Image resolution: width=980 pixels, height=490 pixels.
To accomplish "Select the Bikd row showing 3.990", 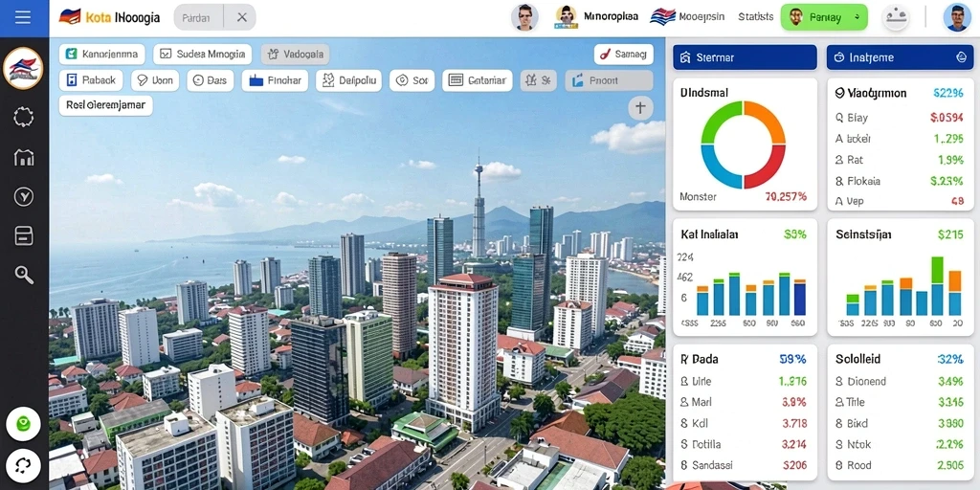I will coord(900,423).
